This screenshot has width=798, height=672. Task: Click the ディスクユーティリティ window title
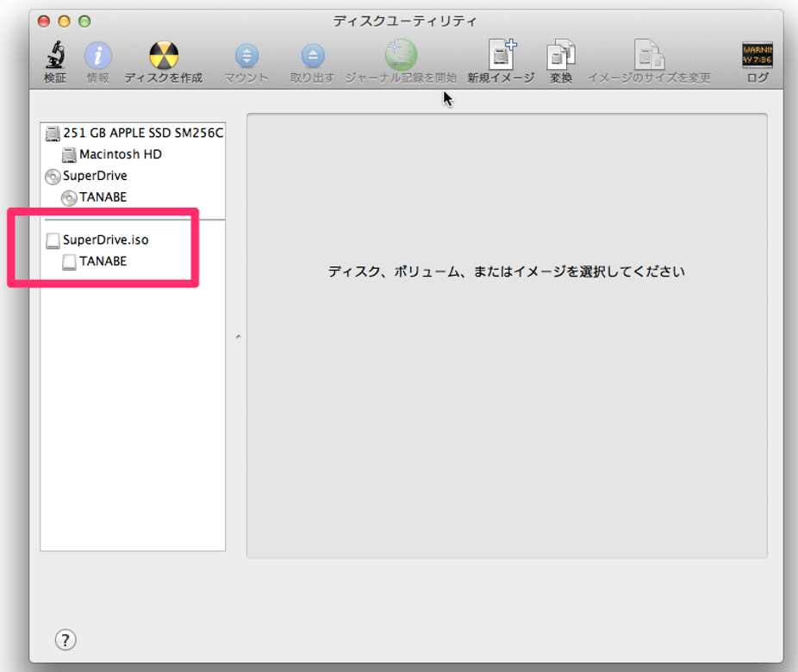point(405,22)
